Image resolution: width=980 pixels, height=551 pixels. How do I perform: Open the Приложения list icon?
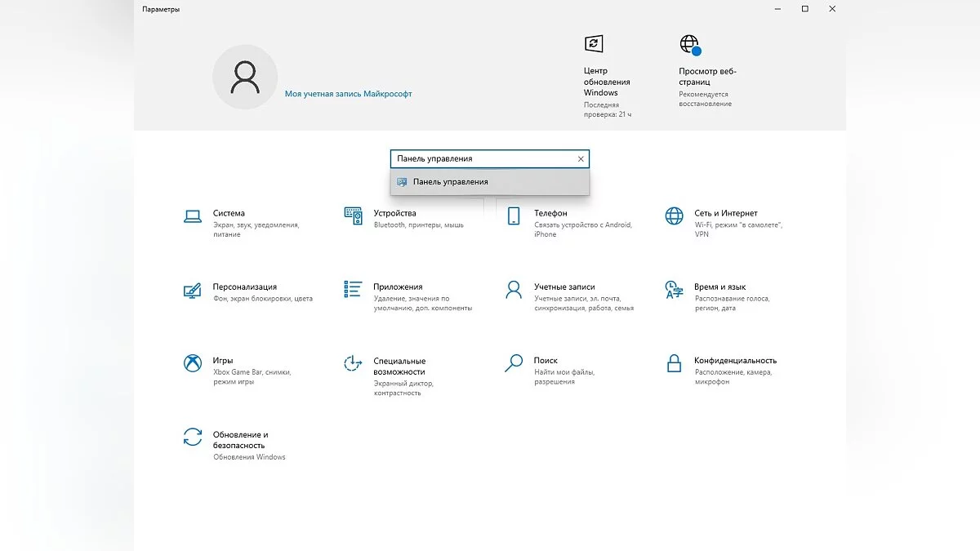coord(353,290)
